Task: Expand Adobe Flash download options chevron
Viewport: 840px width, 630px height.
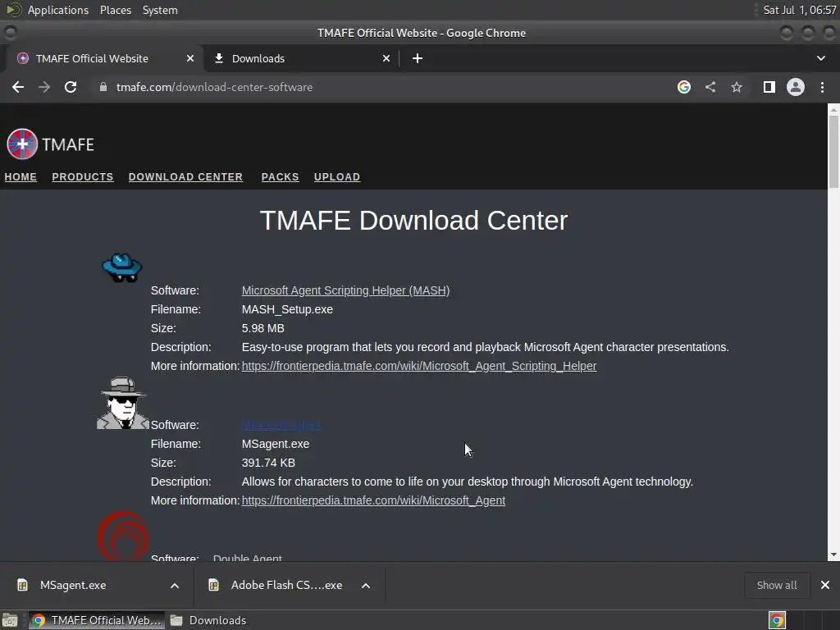Action: coord(366,586)
